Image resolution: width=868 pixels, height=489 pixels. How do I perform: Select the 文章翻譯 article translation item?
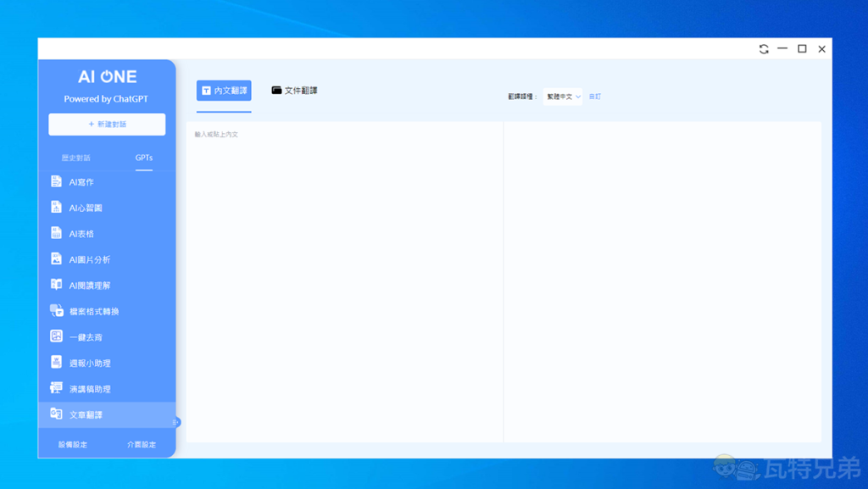[85, 415]
